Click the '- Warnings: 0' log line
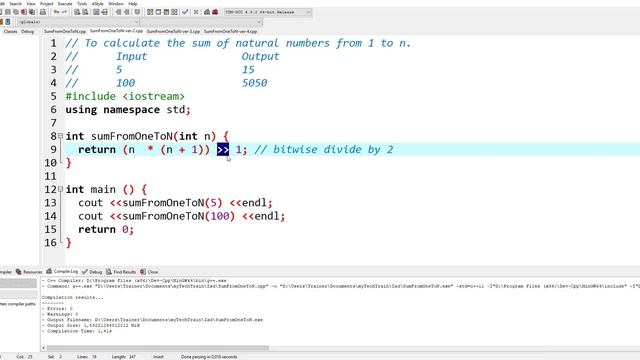This screenshot has width=640, height=360. coord(60,314)
